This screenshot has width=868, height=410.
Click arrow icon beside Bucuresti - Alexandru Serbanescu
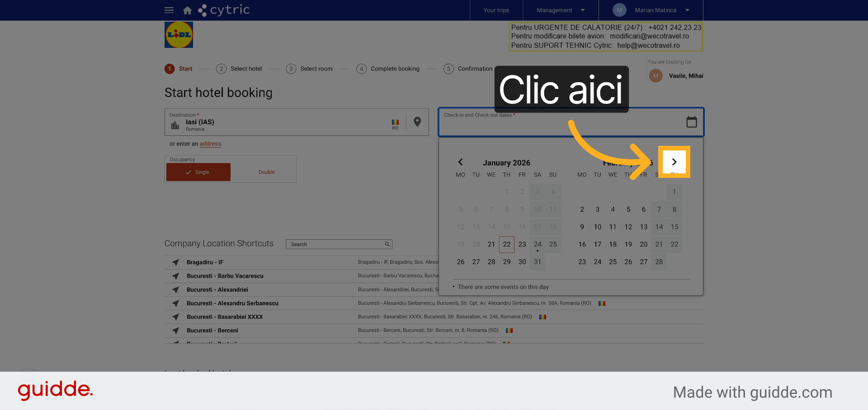point(175,303)
